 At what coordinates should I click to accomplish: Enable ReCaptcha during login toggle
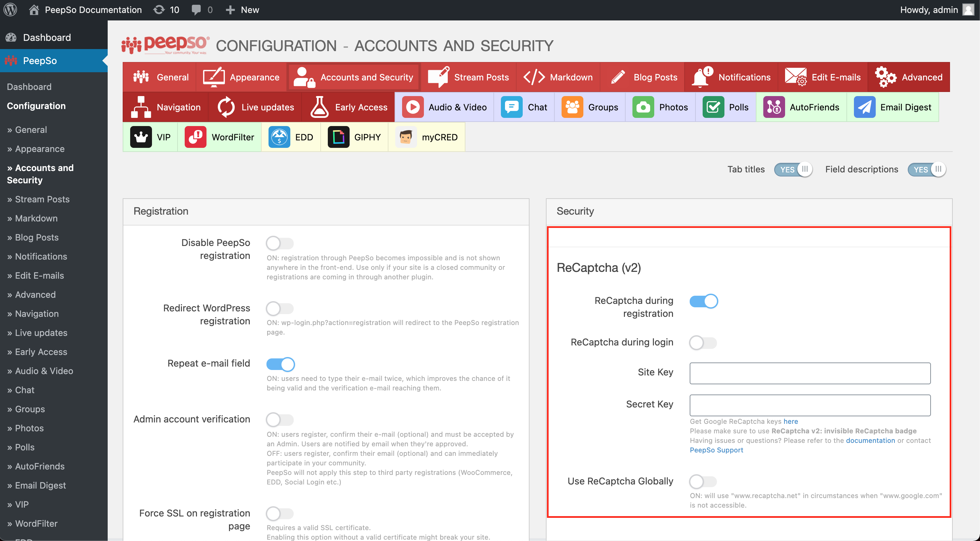[x=703, y=342]
